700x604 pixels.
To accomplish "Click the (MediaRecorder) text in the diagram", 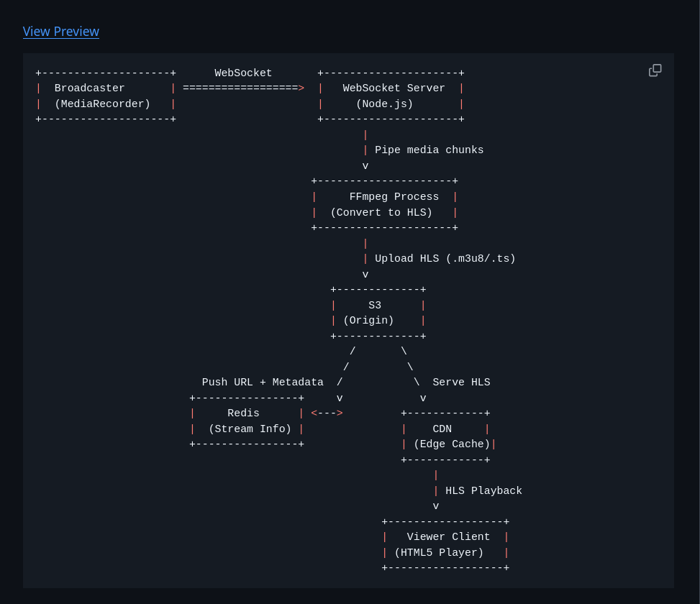I will click(x=102, y=104).
